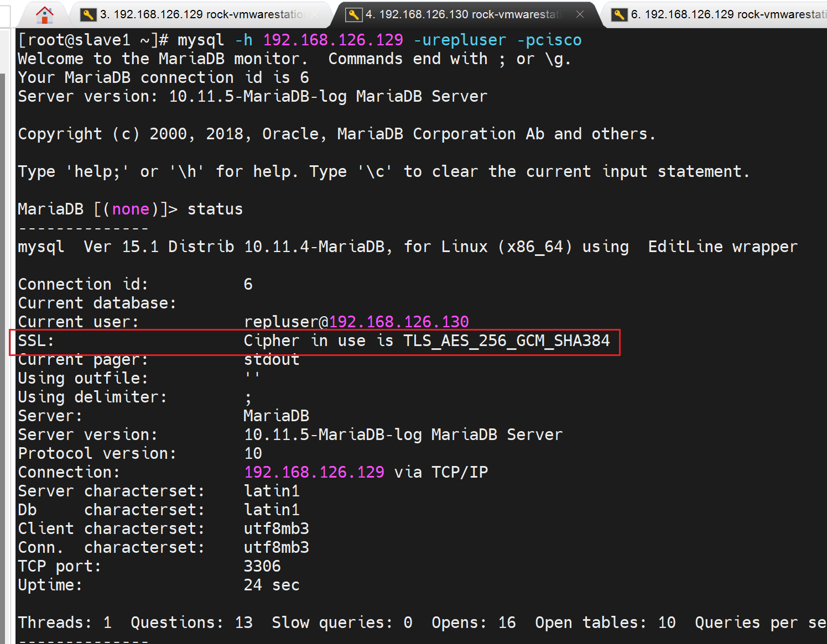
Task: Click the 'Server:' MariaDB value
Action: (277, 416)
